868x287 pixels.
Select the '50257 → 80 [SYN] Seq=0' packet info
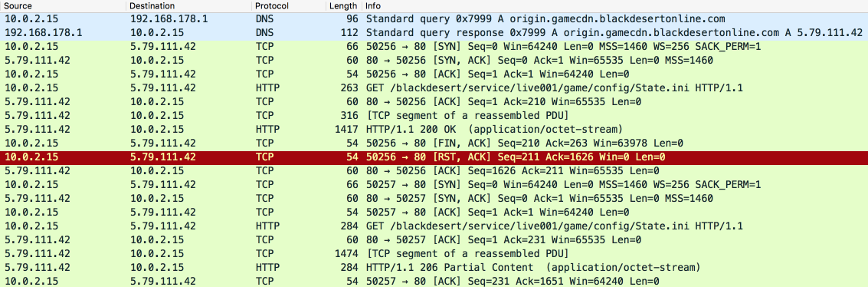click(564, 185)
